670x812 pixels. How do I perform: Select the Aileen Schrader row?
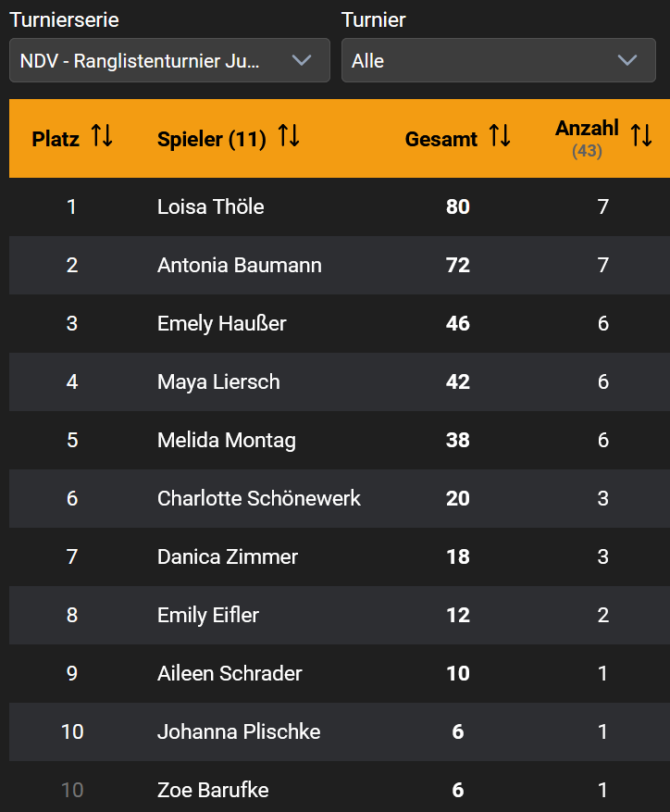point(230,673)
